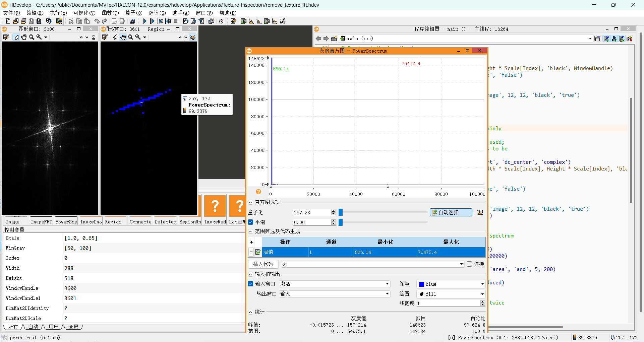Switch to the 用户 variables tab
The width and height of the screenshot is (644, 342).
[x=53, y=327]
